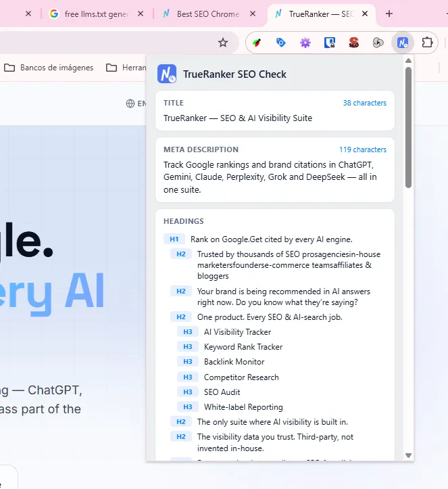Click H2 'The visibility data you trust'
The width and height of the screenshot is (448, 489).
[275, 442]
